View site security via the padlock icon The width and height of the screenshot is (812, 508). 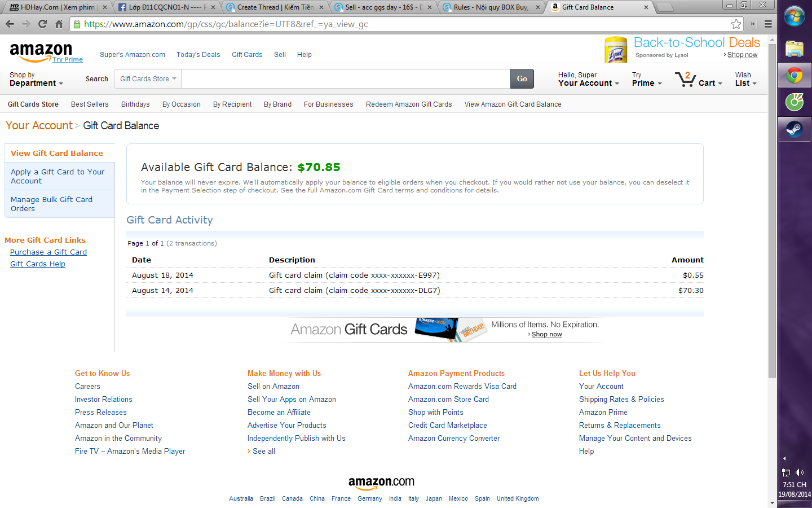[77, 24]
